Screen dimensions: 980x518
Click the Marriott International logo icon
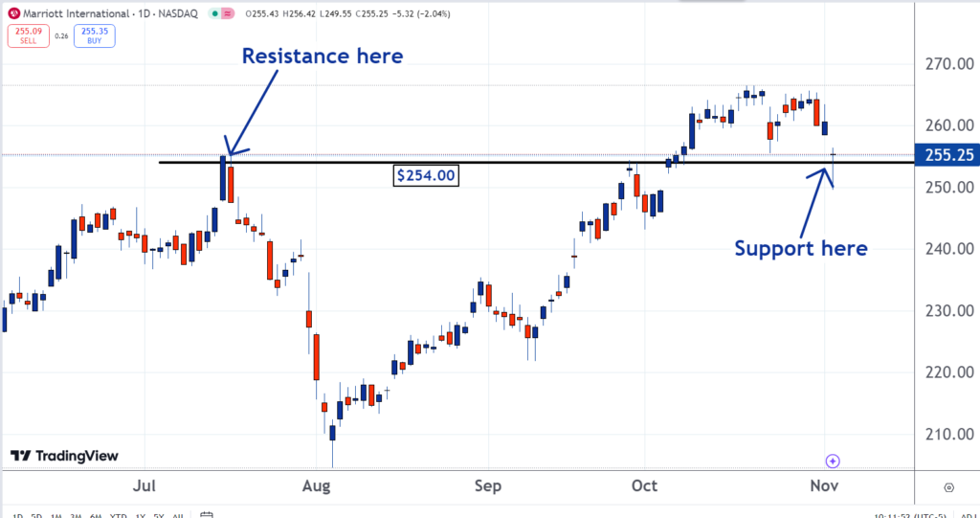[x=12, y=14]
